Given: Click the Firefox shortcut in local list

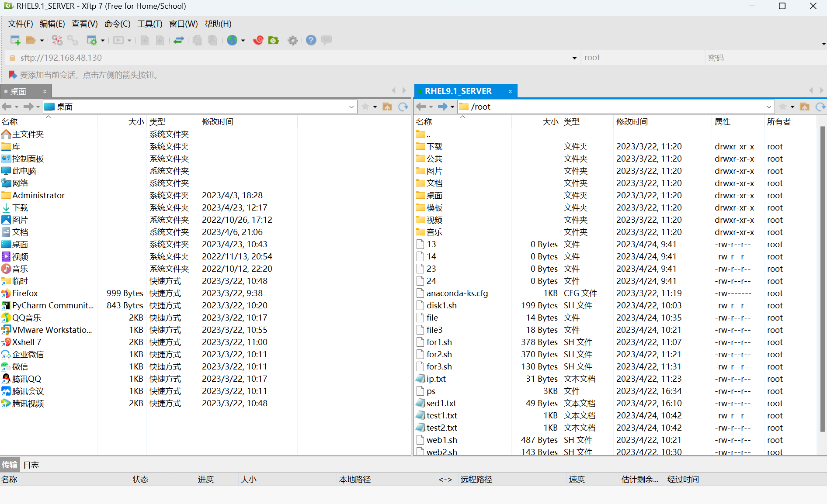Looking at the screenshot, I should coord(25,293).
